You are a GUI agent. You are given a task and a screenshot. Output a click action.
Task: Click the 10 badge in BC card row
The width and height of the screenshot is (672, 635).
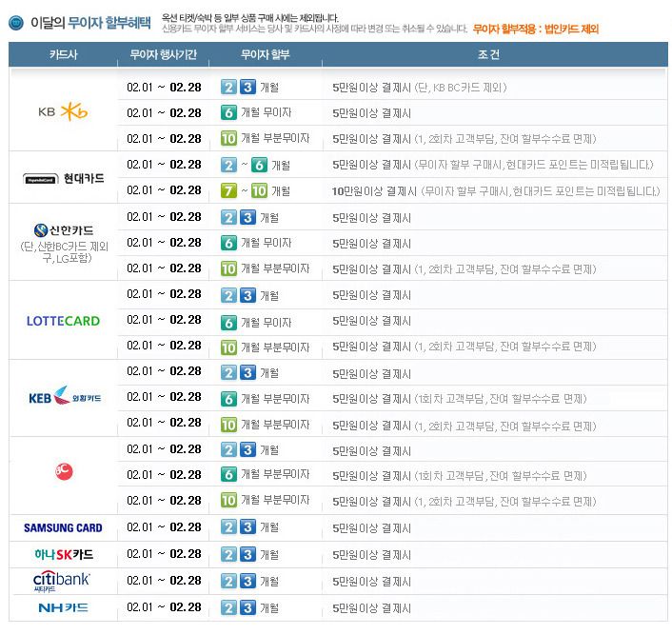click(228, 501)
